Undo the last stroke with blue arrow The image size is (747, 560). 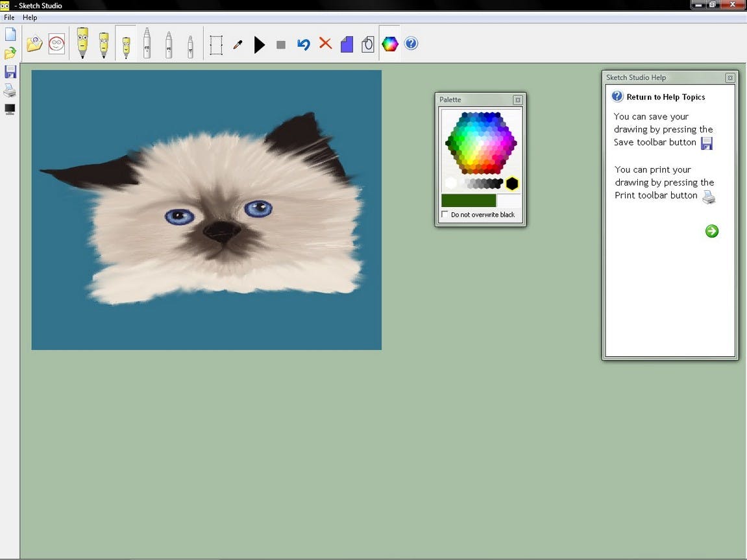304,44
